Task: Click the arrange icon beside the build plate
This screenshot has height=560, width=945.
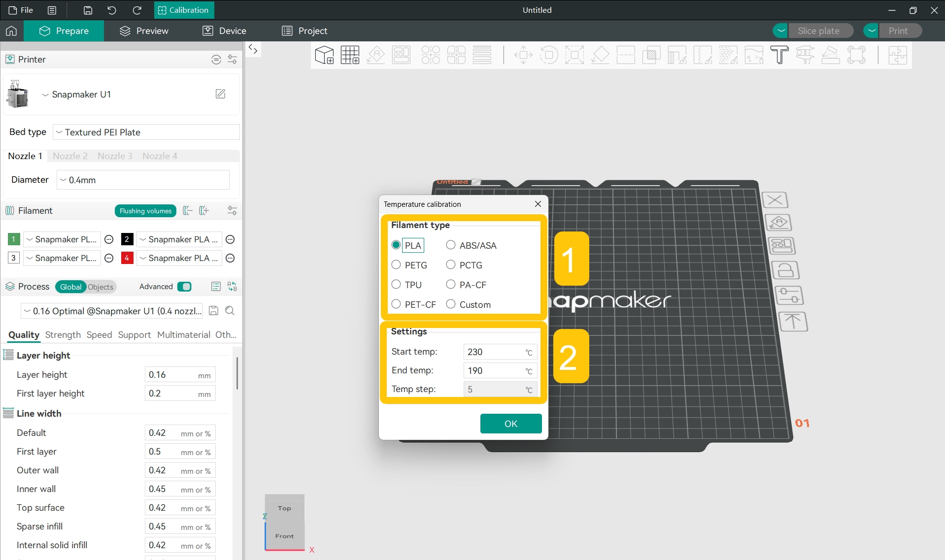Action: (782, 245)
